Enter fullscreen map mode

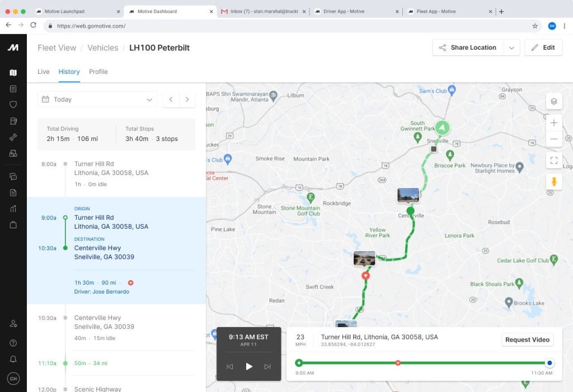[x=554, y=160]
